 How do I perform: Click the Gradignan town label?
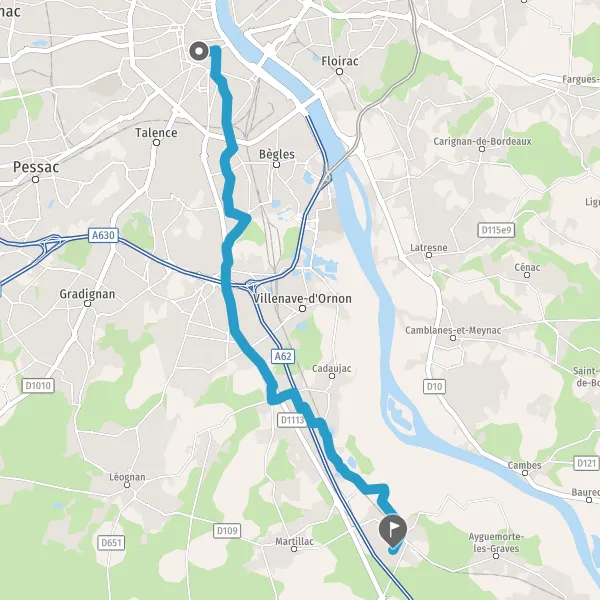tap(87, 294)
